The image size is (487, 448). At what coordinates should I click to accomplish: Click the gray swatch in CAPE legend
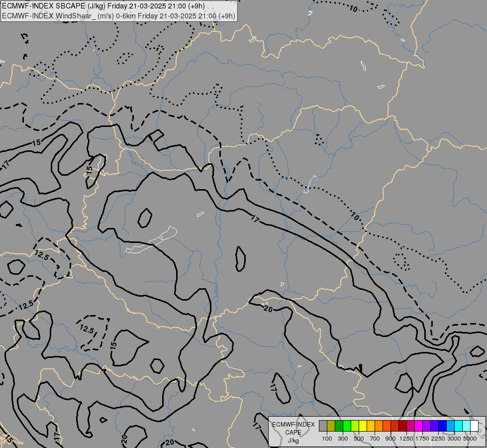point(323,426)
